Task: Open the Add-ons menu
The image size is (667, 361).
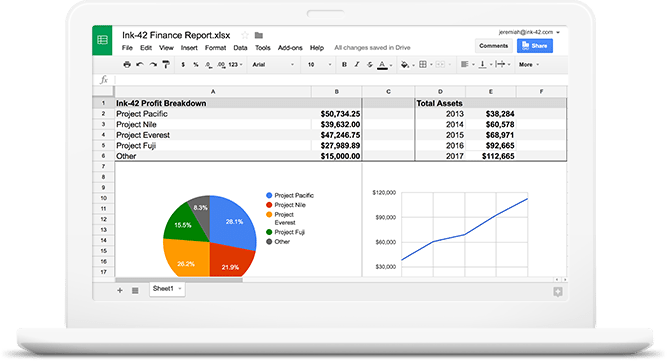Action: point(290,48)
